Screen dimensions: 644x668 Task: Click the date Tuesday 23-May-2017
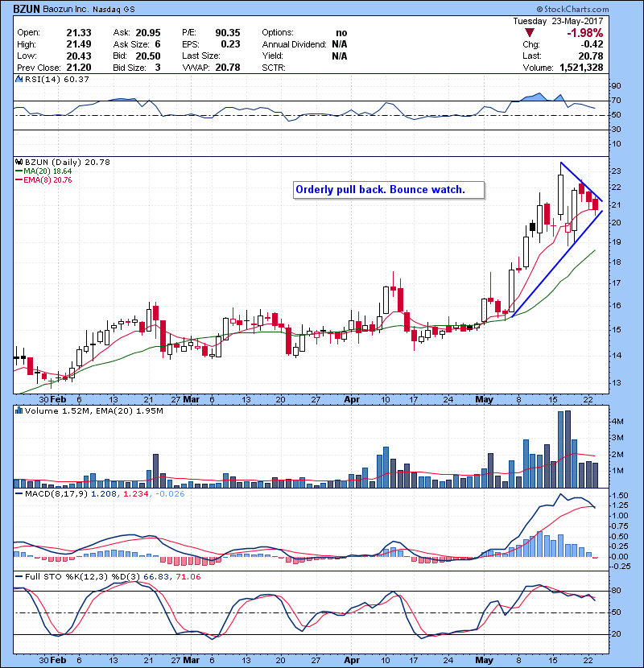coord(558,21)
